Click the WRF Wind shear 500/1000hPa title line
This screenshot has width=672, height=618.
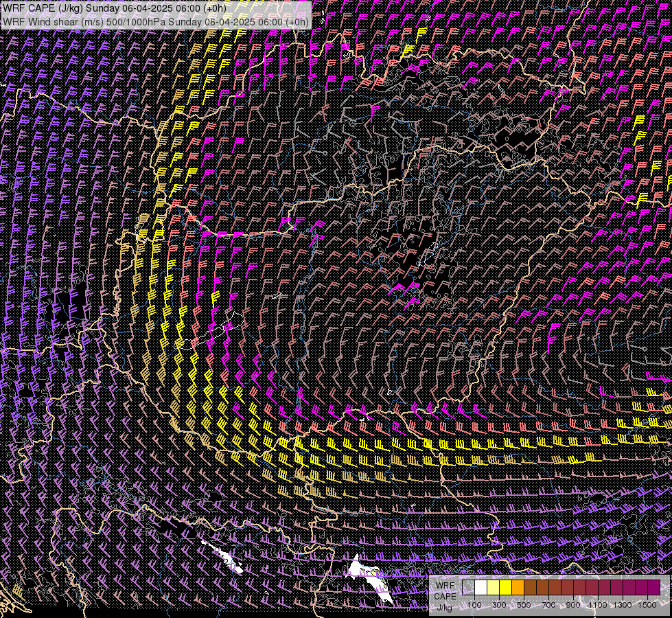click(x=156, y=22)
